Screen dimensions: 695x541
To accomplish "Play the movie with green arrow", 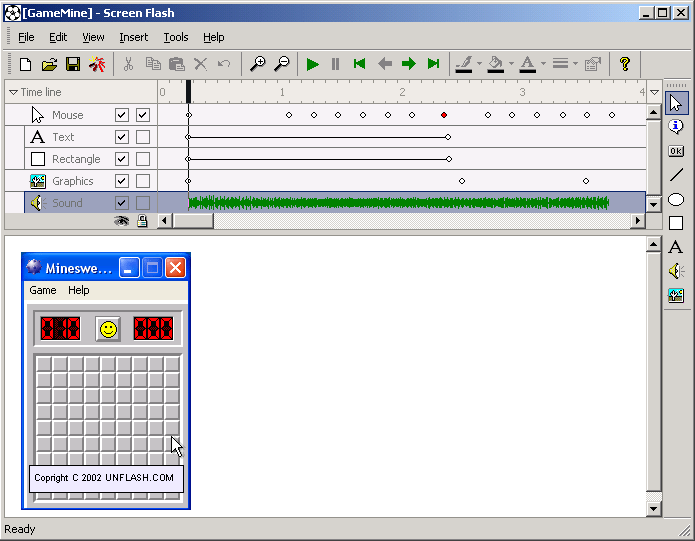I will pyautogui.click(x=312, y=64).
